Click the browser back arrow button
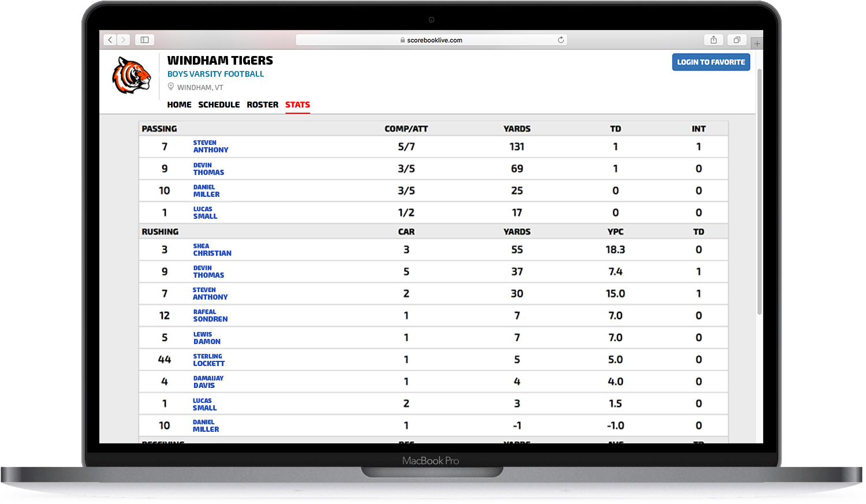 [x=110, y=40]
